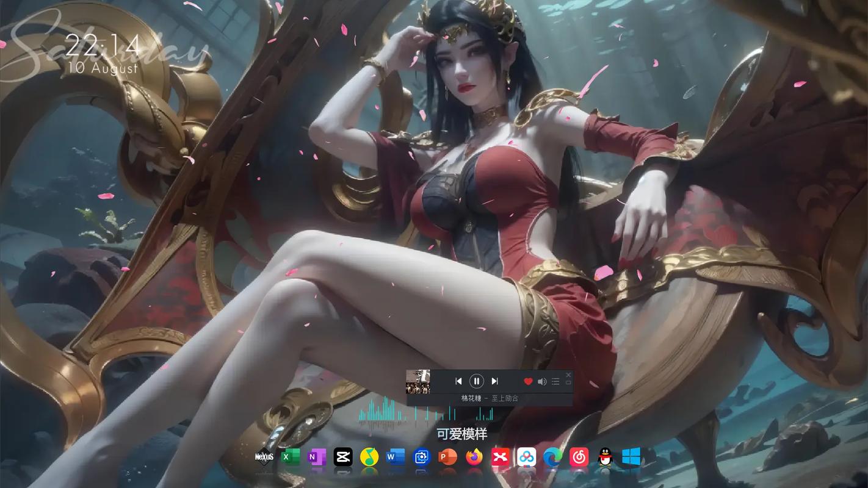Open the Nexus dock icon

[264, 456]
